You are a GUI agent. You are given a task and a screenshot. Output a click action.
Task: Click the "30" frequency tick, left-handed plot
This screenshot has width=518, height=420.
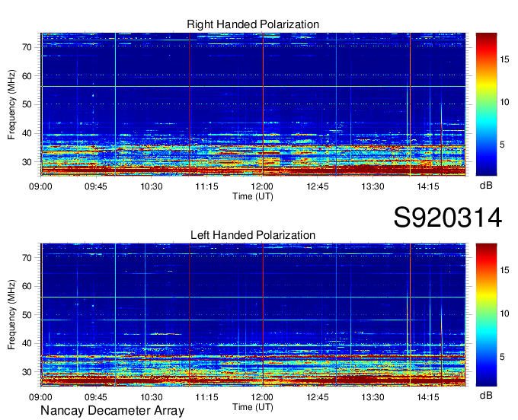point(27,373)
